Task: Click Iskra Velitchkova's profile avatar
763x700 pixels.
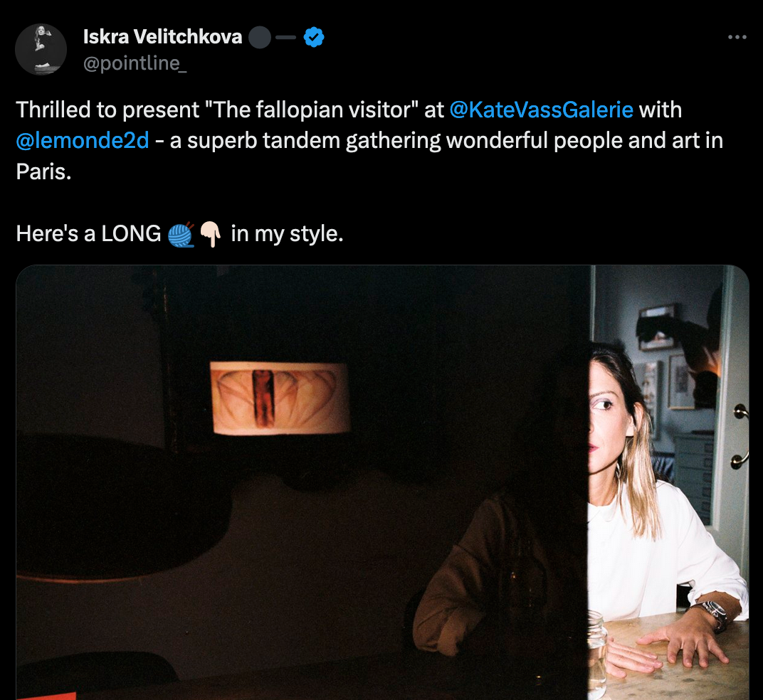Action: [x=41, y=49]
